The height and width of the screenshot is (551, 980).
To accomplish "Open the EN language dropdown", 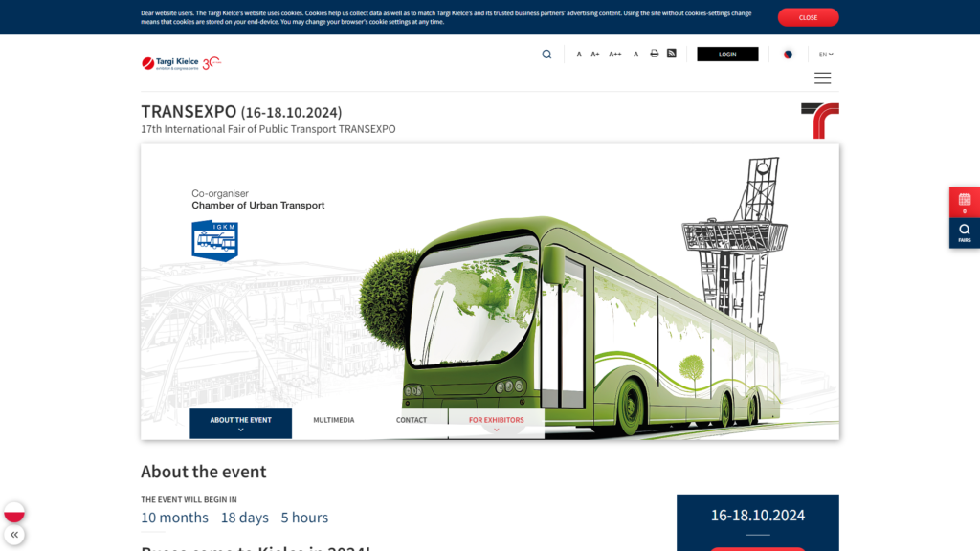I will [826, 55].
